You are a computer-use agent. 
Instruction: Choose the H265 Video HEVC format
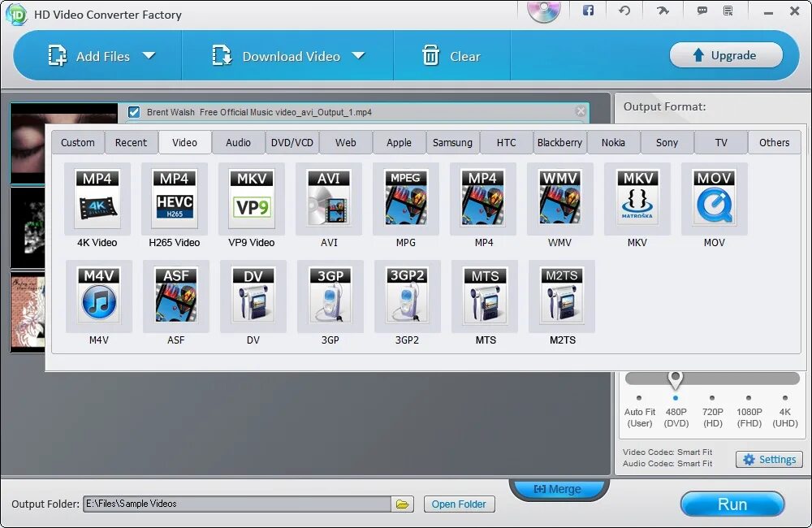[175, 199]
